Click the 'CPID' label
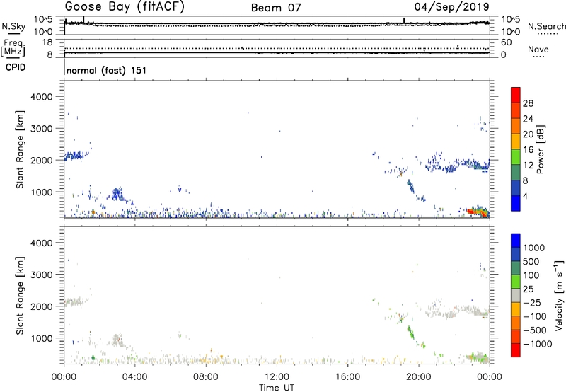Image resolution: width=566 pixels, height=392 pixels. (16, 67)
